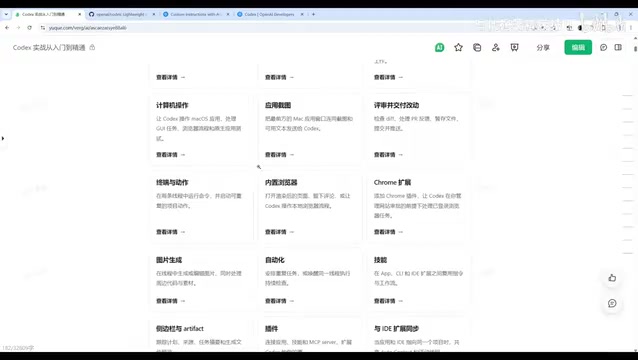Image resolution: width=638 pixels, height=360 pixels.
Task: Close the Custom instructions tab
Action: pyautogui.click(x=228, y=14)
